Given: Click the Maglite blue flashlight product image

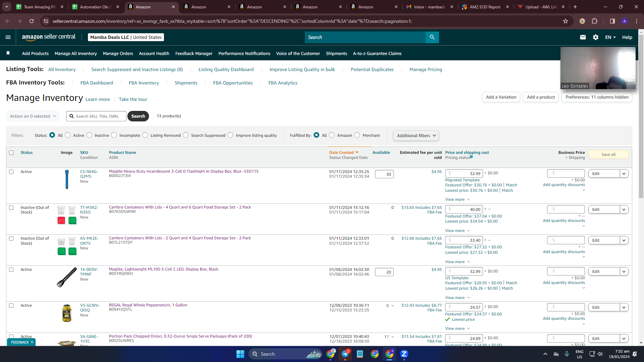Looking at the screenshot, I should (x=67, y=179).
